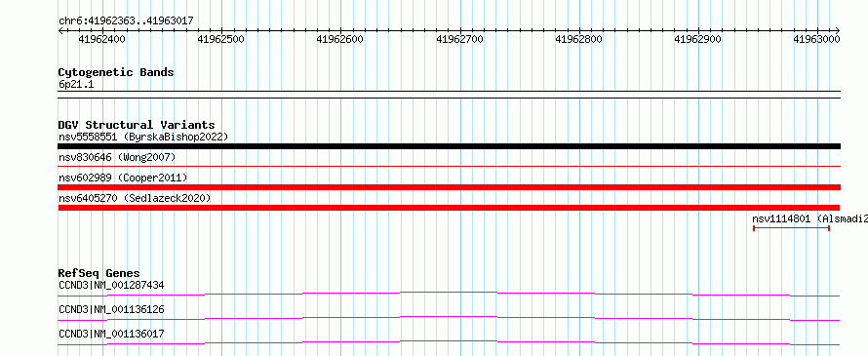868x356 pixels.
Task: Open nsv1114801 (Alsmadi) variant label
Action: click(809, 218)
